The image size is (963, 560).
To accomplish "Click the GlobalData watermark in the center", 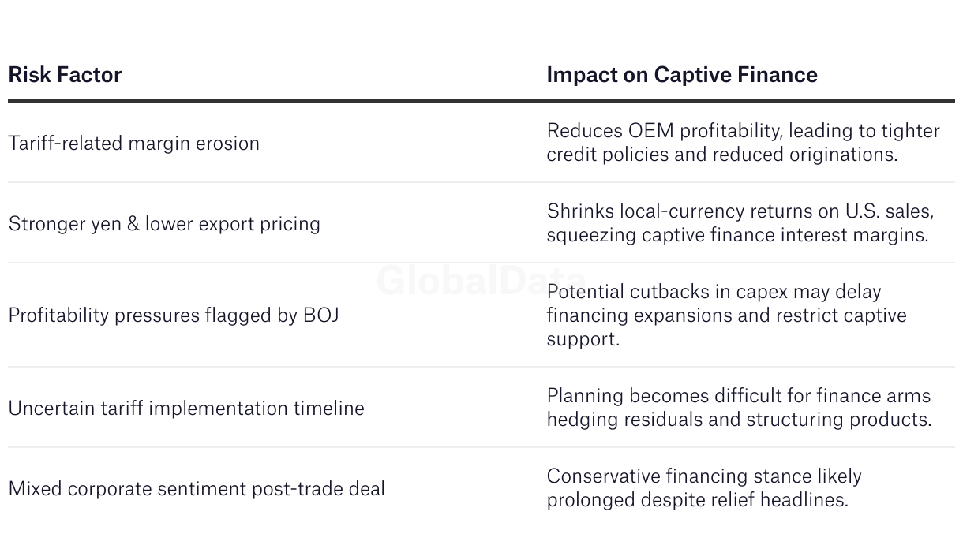I will pyautogui.click(x=480, y=281).
